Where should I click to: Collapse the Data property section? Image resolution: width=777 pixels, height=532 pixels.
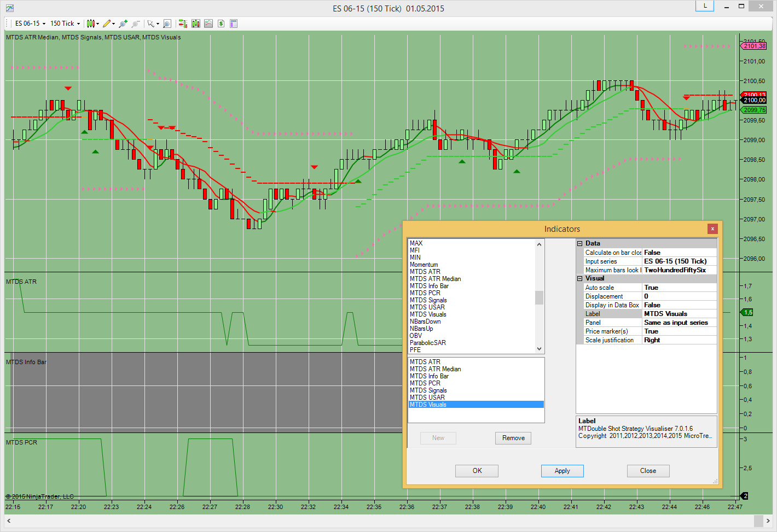point(580,243)
